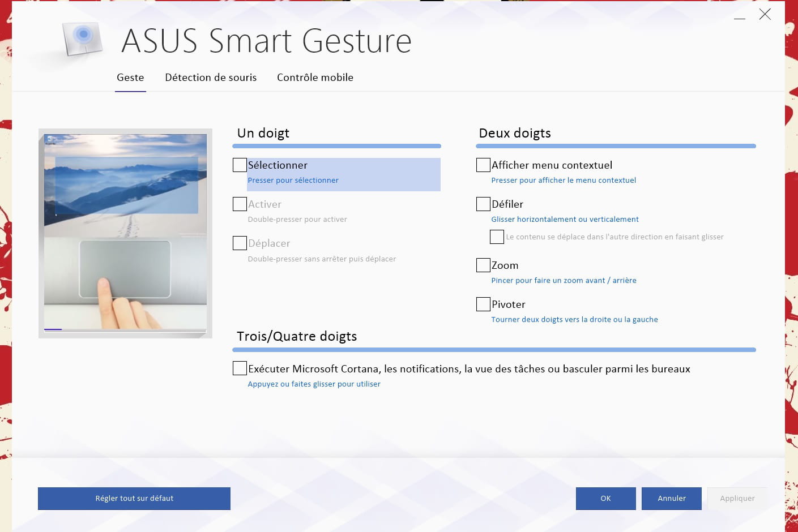Close the ASUS Smart Gesture window
798x532 pixels.
765,15
